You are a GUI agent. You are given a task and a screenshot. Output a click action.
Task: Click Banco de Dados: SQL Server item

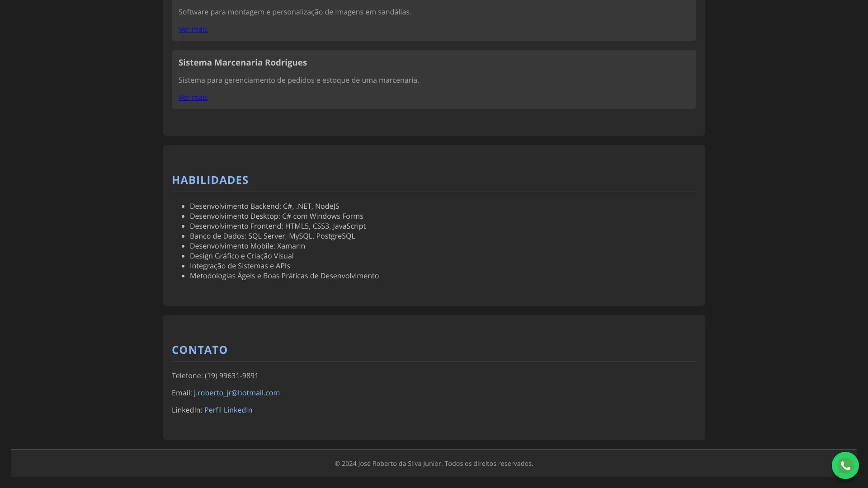pos(273,236)
